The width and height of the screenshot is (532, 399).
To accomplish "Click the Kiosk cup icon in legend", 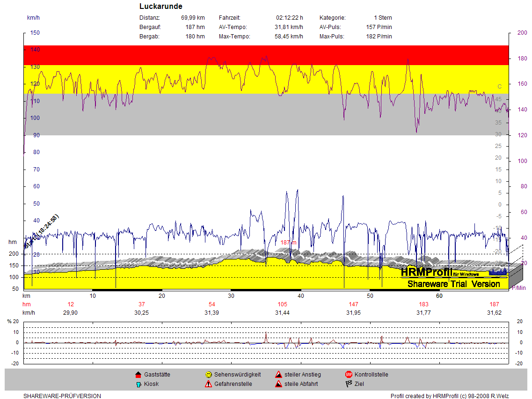I will tap(138, 384).
